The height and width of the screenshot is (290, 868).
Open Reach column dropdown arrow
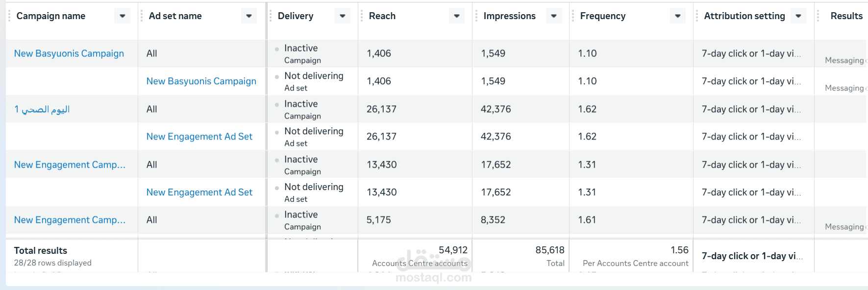click(x=457, y=16)
